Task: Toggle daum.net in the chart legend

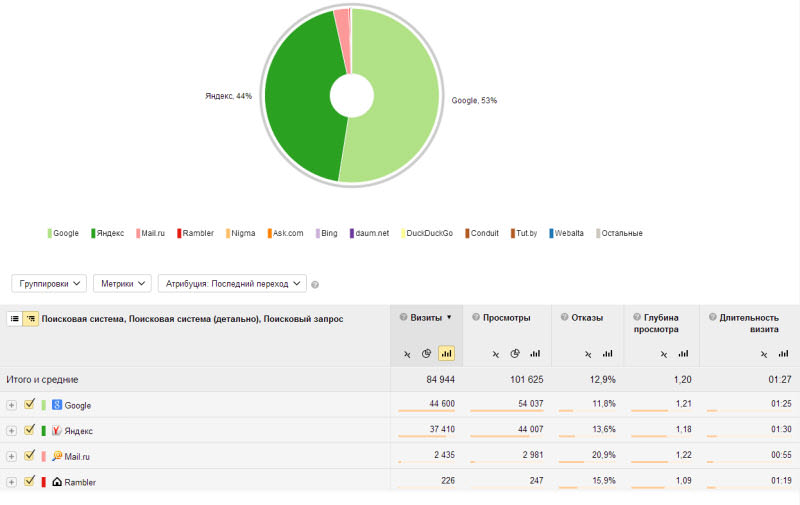Action: tap(369, 233)
